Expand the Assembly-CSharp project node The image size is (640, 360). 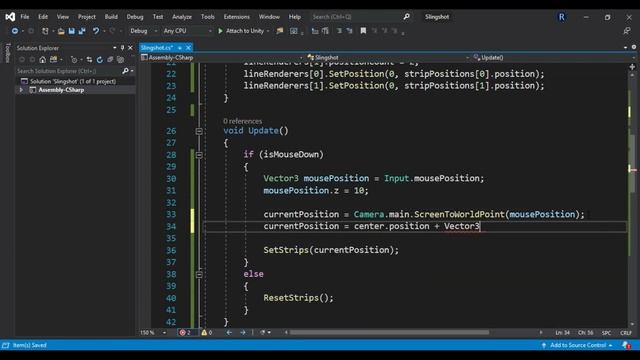pyautogui.click(x=21, y=90)
